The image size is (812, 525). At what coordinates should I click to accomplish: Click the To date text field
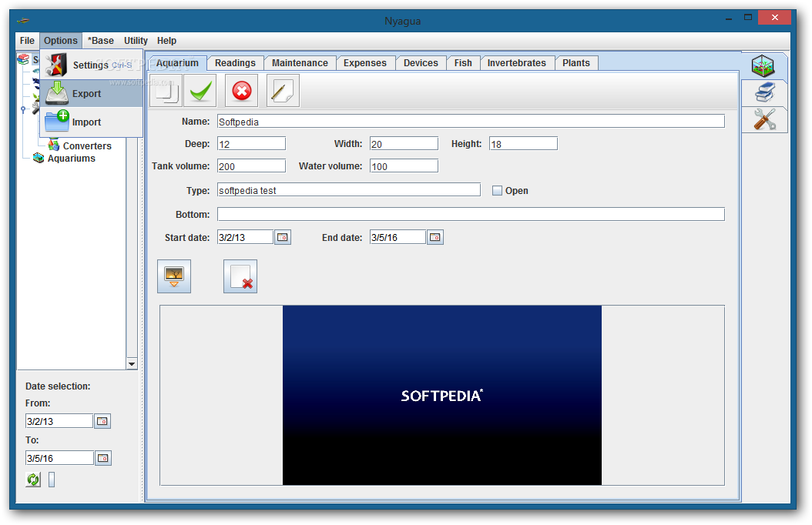(59, 458)
